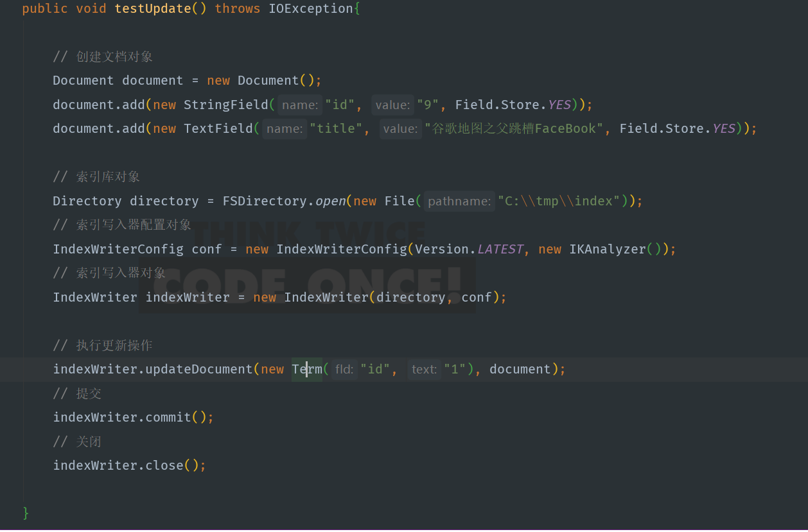Click YES in the TextField line
Image resolution: width=808 pixels, height=532 pixels.
(x=724, y=128)
